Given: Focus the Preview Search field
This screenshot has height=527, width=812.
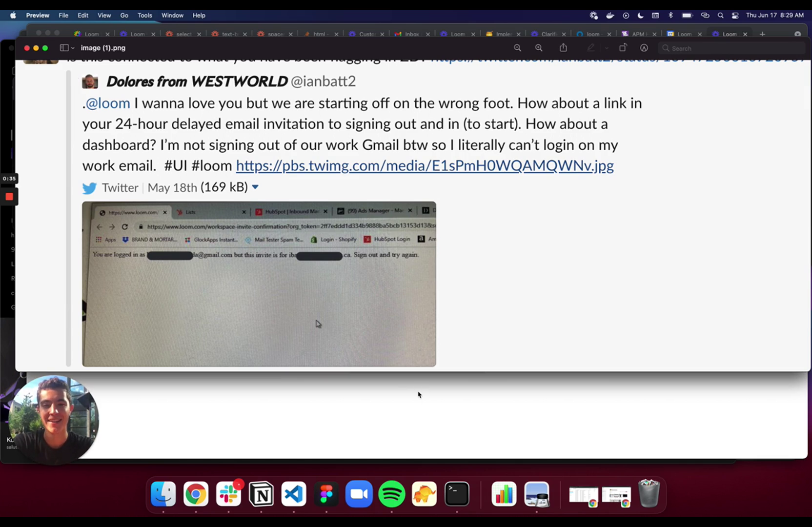Looking at the screenshot, I should tap(732, 48).
